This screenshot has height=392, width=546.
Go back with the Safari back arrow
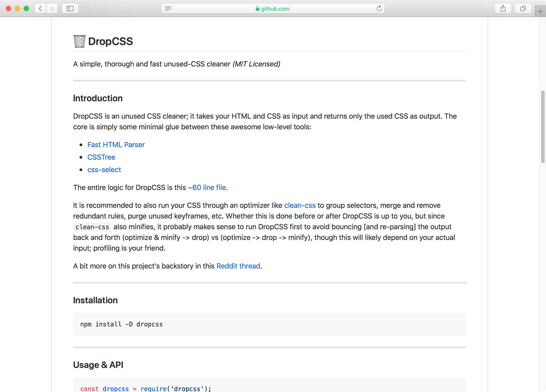pos(40,9)
